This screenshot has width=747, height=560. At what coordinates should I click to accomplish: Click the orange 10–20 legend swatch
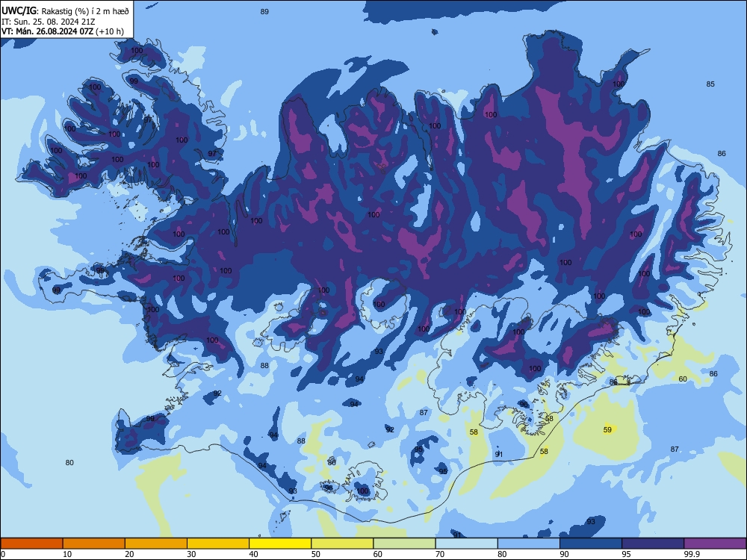point(94,544)
